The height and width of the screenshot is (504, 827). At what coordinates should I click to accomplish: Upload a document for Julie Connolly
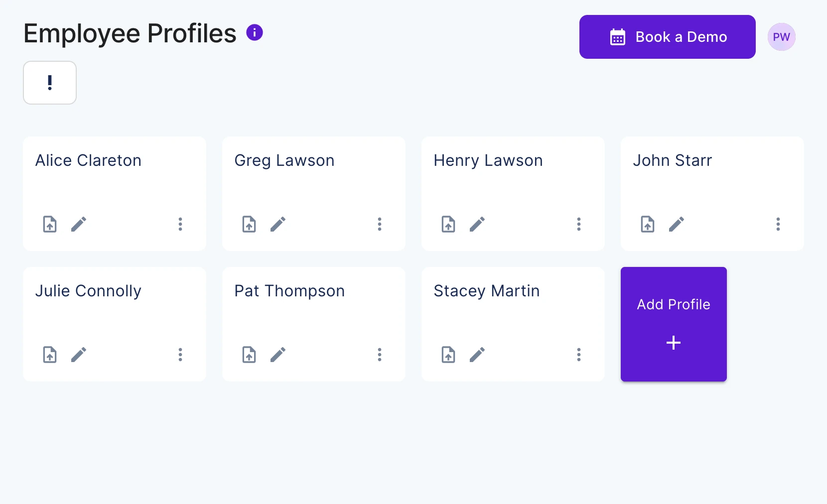[x=50, y=355]
